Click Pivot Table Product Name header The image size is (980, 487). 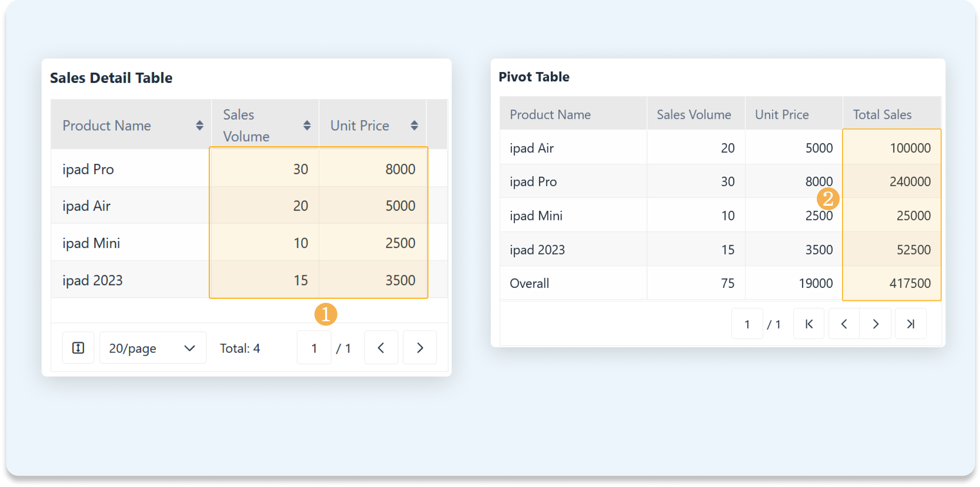(550, 114)
